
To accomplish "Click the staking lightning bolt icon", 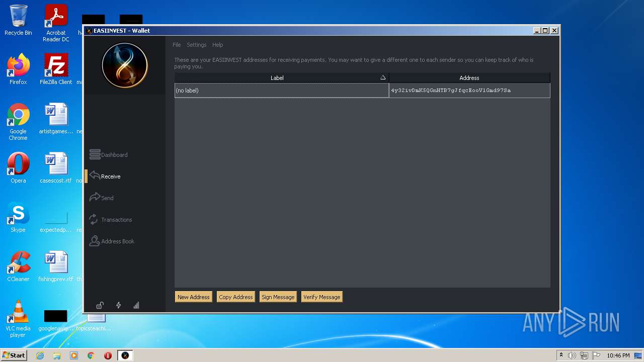I will (118, 305).
